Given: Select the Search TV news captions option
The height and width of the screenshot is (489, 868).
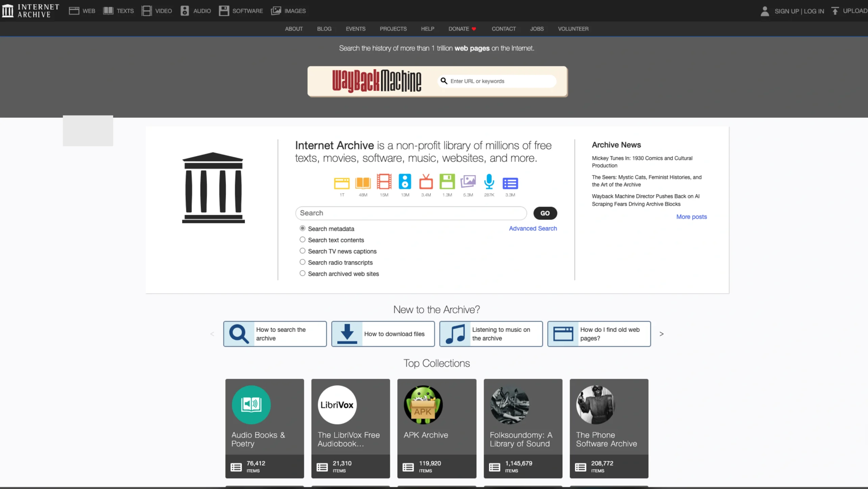Looking at the screenshot, I should [x=302, y=251].
